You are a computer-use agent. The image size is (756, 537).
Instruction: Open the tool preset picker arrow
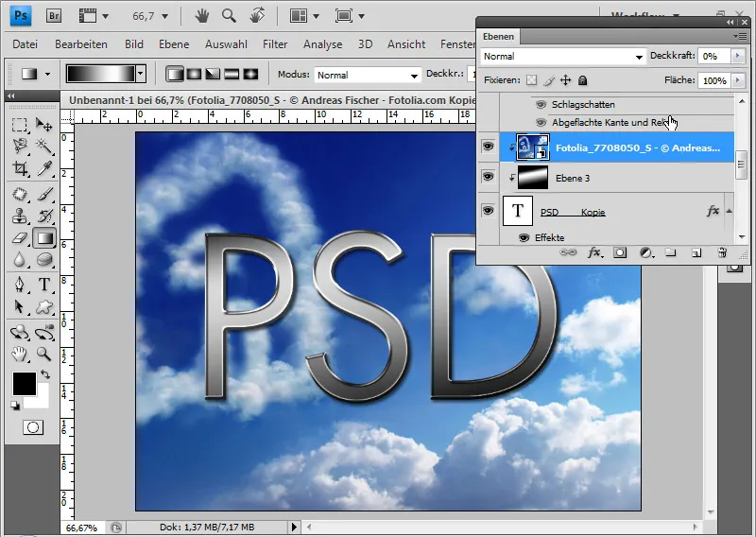[x=47, y=74]
